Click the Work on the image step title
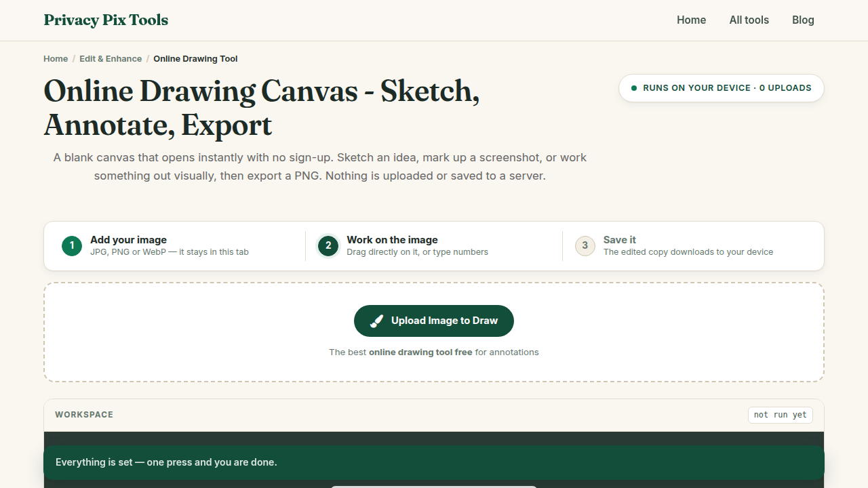 pos(392,240)
